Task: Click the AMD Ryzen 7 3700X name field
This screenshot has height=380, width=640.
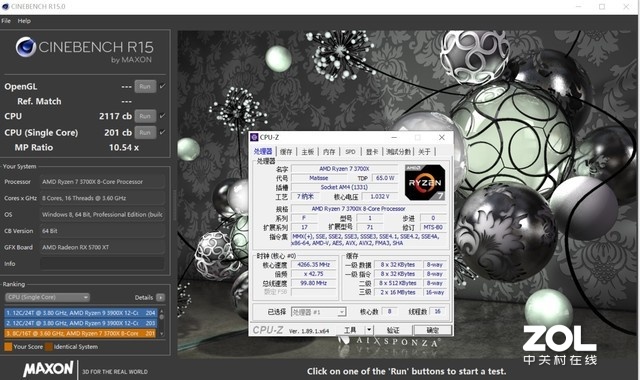Action: (344, 169)
